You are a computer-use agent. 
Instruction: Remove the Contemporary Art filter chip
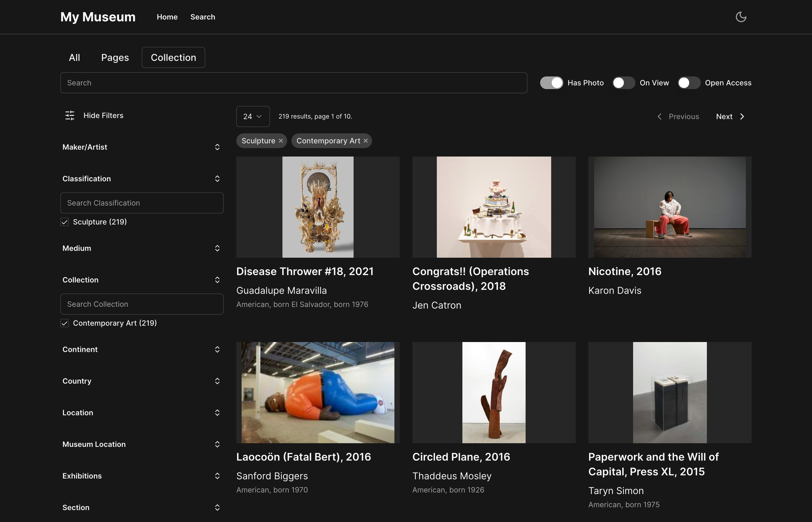366,141
